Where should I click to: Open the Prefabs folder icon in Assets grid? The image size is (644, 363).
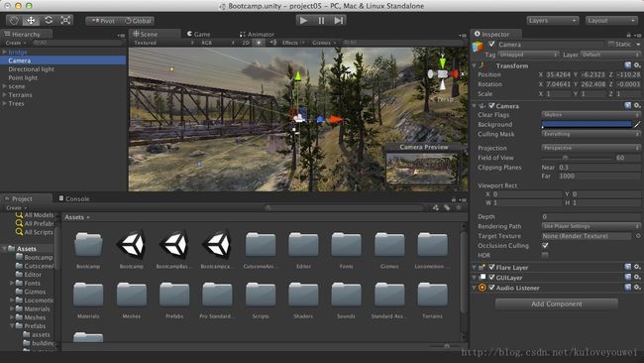[174, 295]
